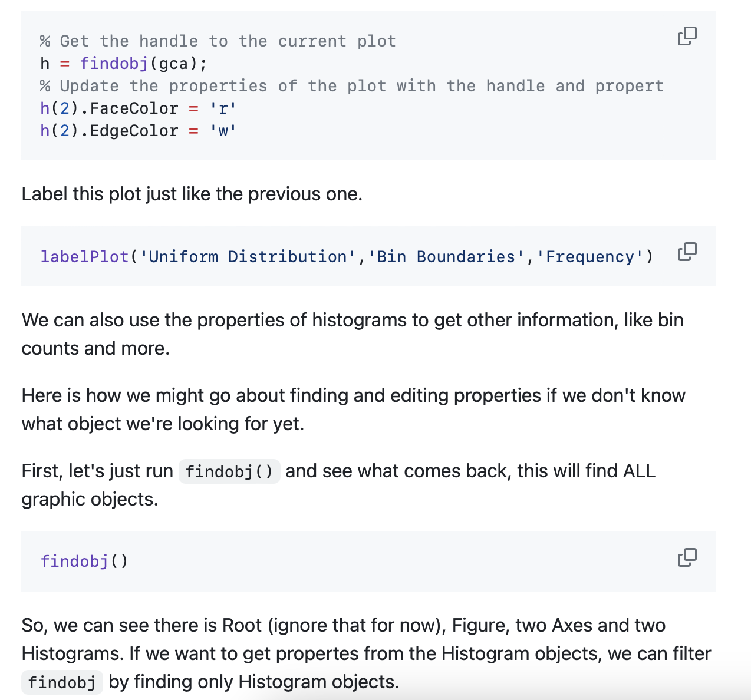Click the "Label this plot just like" sentence
Viewport: 751px width, 700px height.
(x=192, y=194)
